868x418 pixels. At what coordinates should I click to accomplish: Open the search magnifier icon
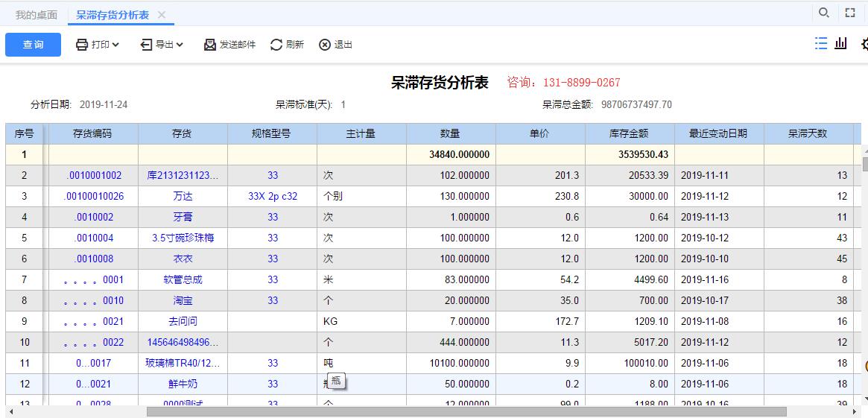[x=823, y=13]
